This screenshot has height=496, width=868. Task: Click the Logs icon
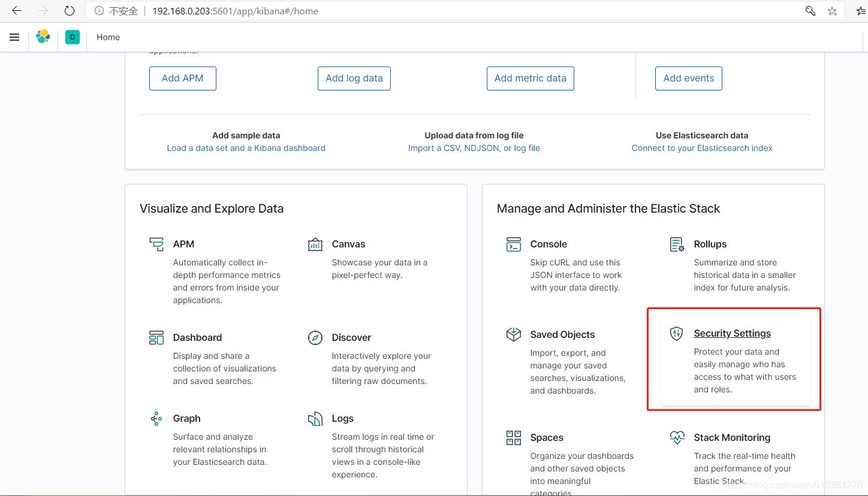pos(315,419)
